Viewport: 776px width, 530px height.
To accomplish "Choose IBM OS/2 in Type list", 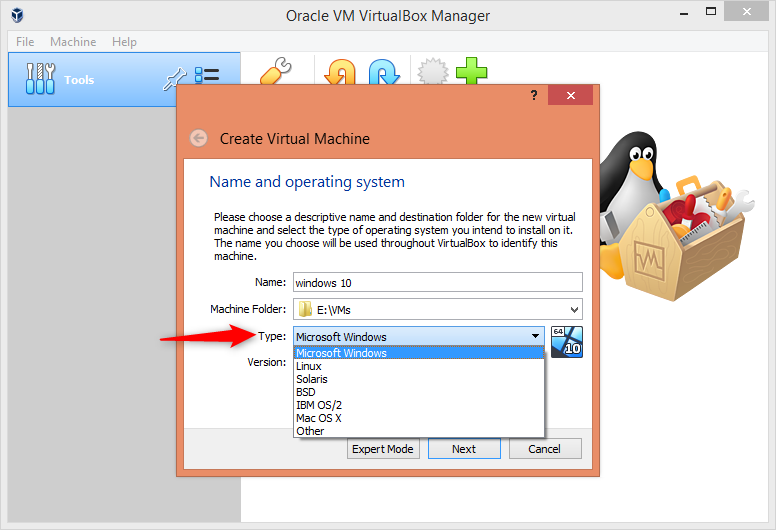I will tap(419, 405).
